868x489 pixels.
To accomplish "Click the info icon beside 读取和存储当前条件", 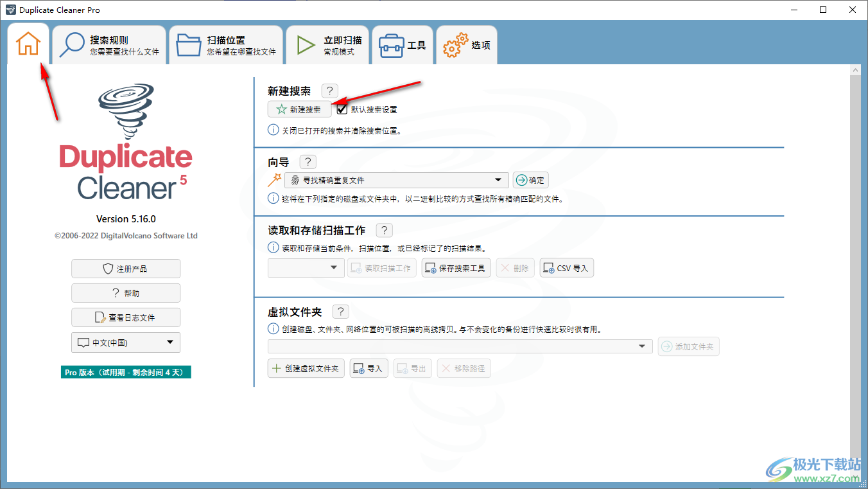I will point(273,248).
